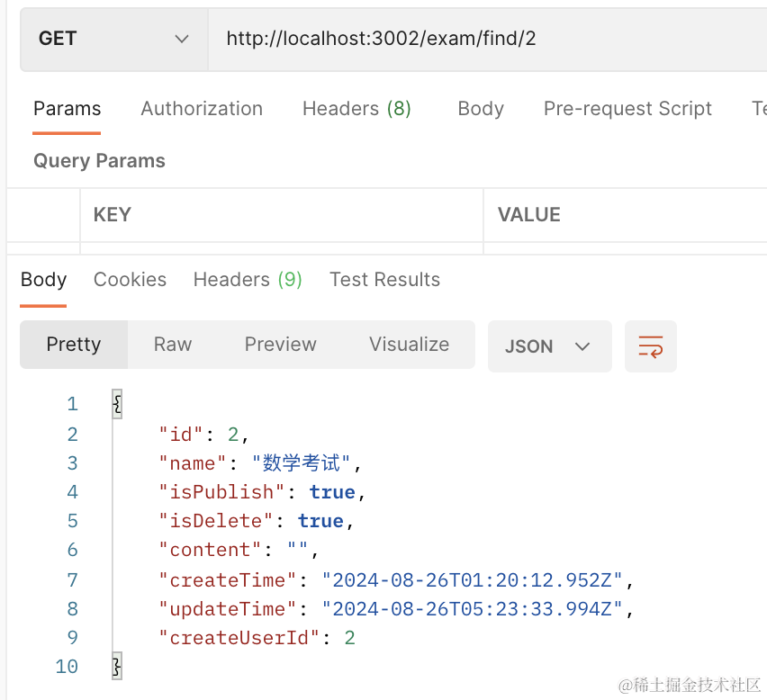Image resolution: width=767 pixels, height=700 pixels.
Task: Click the request URL input field
Action: click(486, 39)
